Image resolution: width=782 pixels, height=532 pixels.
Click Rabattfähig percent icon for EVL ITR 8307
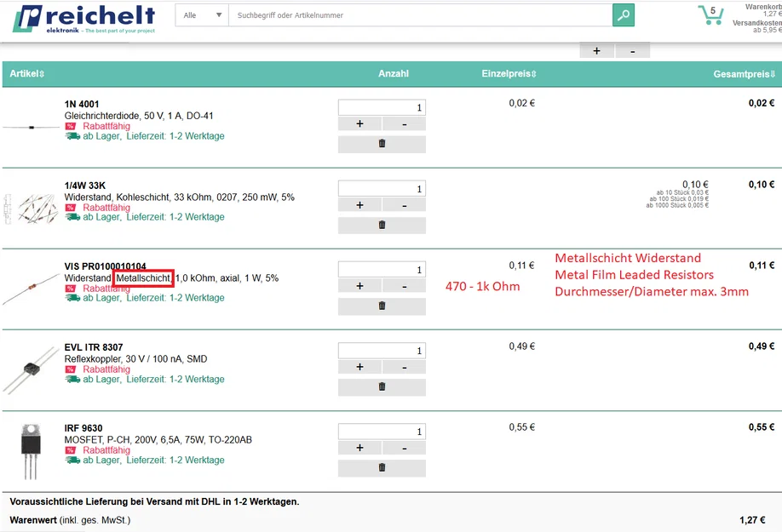pos(71,369)
